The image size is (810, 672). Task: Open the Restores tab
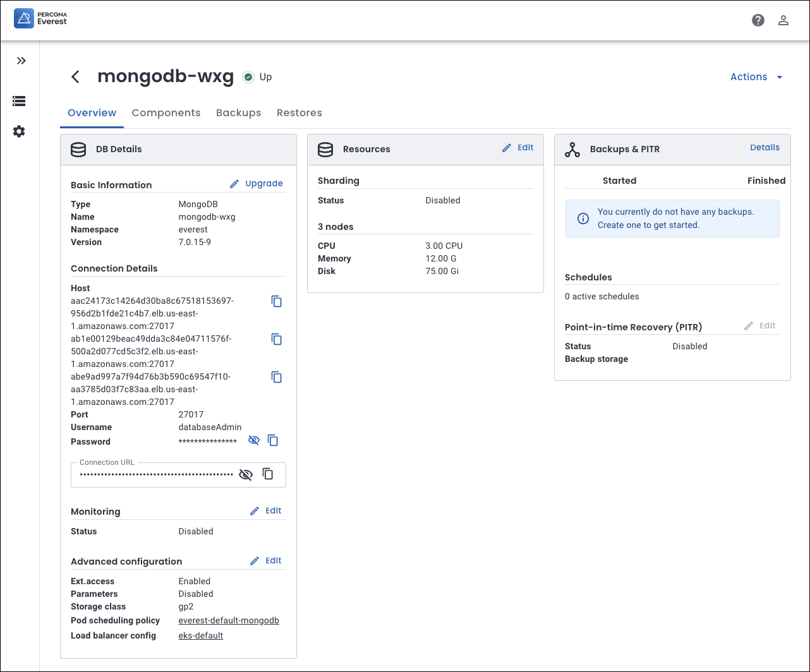point(299,113)
